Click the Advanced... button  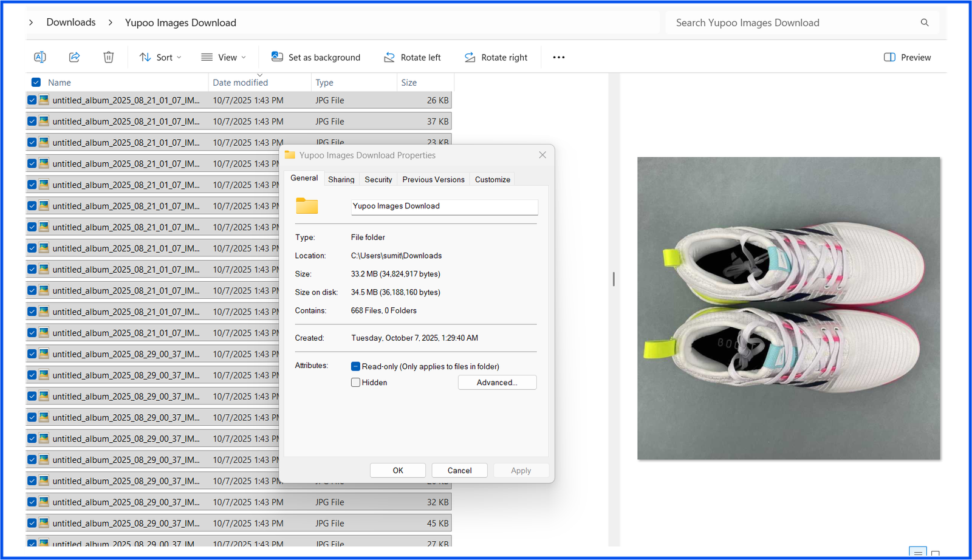click(x=497, y=383)
